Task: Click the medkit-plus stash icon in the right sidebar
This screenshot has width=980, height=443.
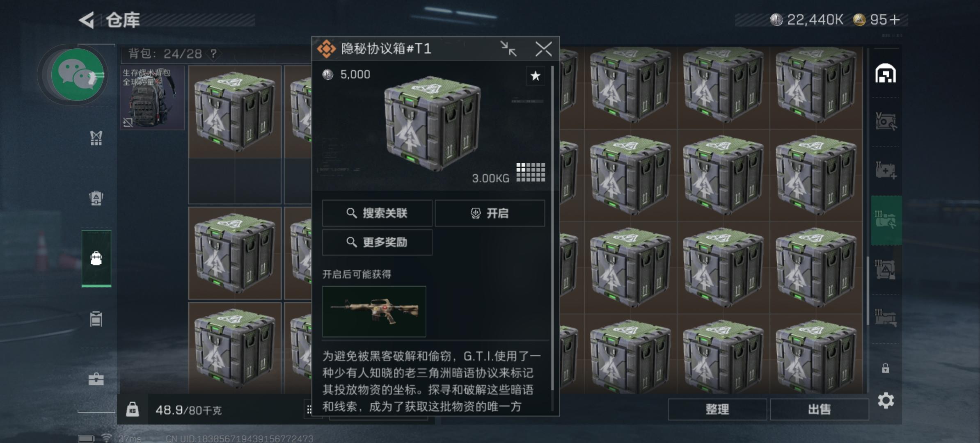Action: pos(886,170)
